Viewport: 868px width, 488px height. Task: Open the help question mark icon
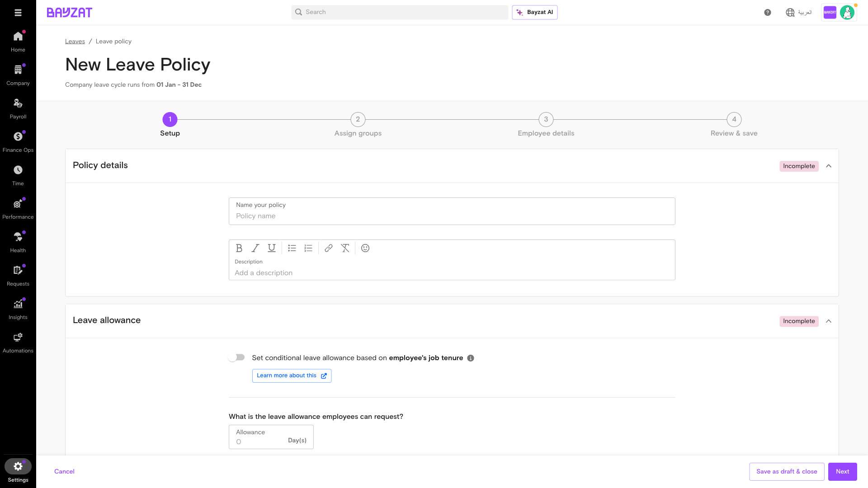[x=768, y=13]
